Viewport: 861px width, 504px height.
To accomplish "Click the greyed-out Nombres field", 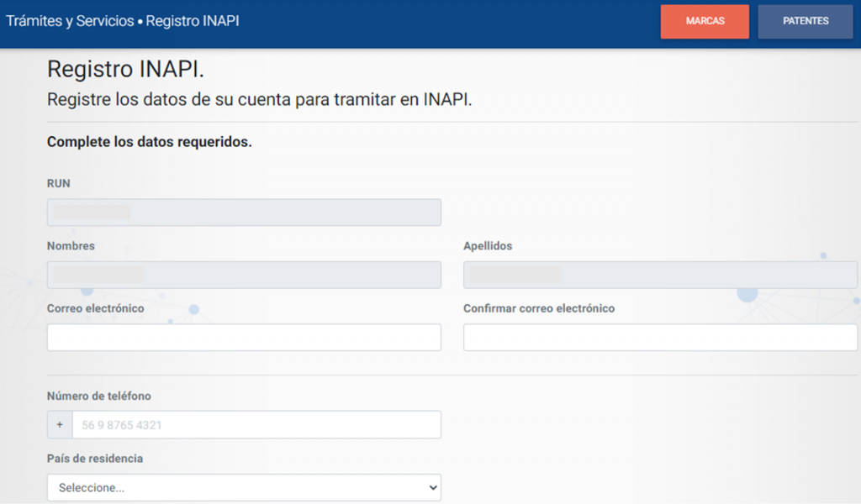I will click(244, 275).
